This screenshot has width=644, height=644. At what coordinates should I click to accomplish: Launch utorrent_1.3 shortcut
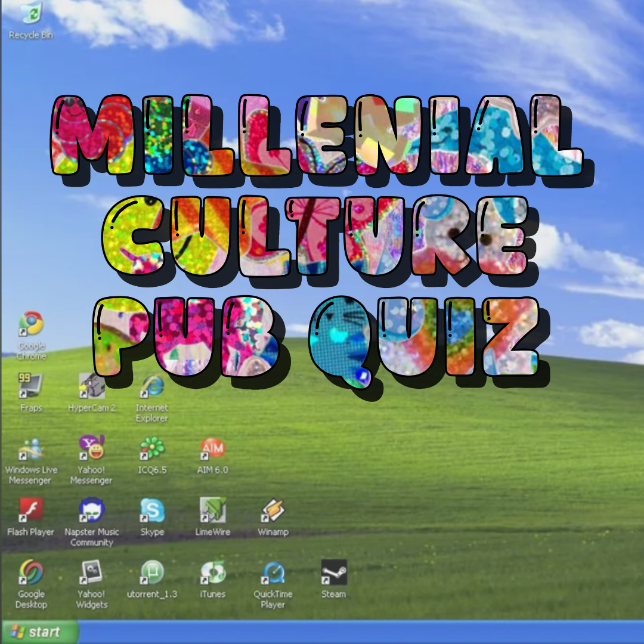[x=152, y=572]
